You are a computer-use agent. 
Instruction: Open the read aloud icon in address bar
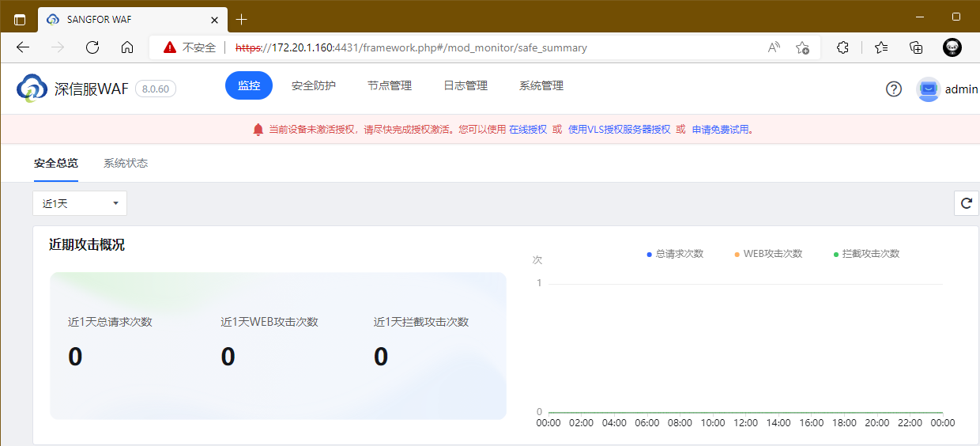pyautogui.click(x=774, y=47)
